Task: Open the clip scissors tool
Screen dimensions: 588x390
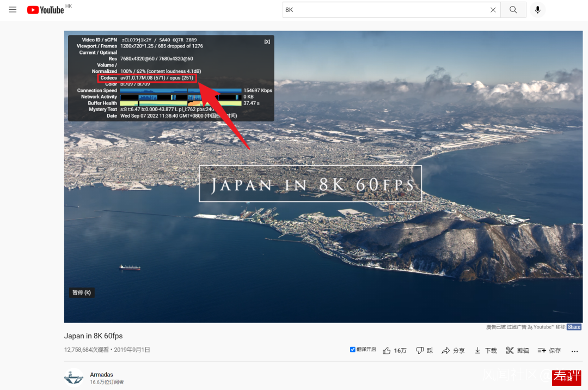Action: (x=518, y=350)
